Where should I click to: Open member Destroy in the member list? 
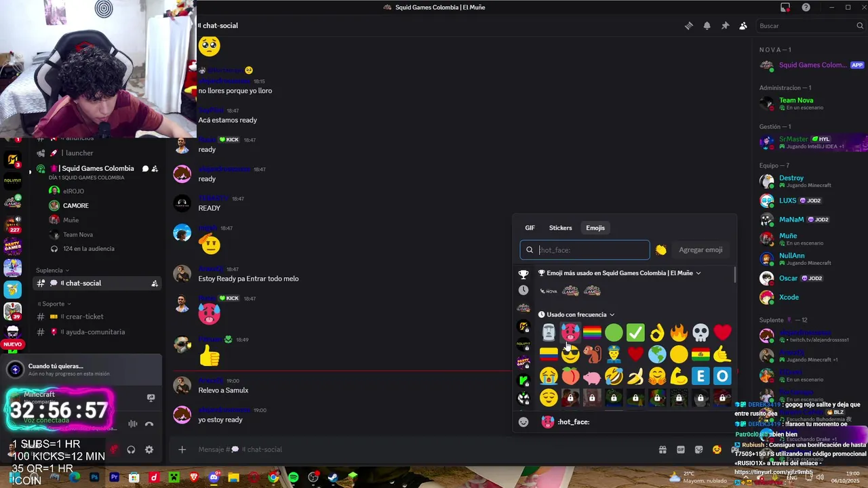pyautogui.click(x=812, y=181)
